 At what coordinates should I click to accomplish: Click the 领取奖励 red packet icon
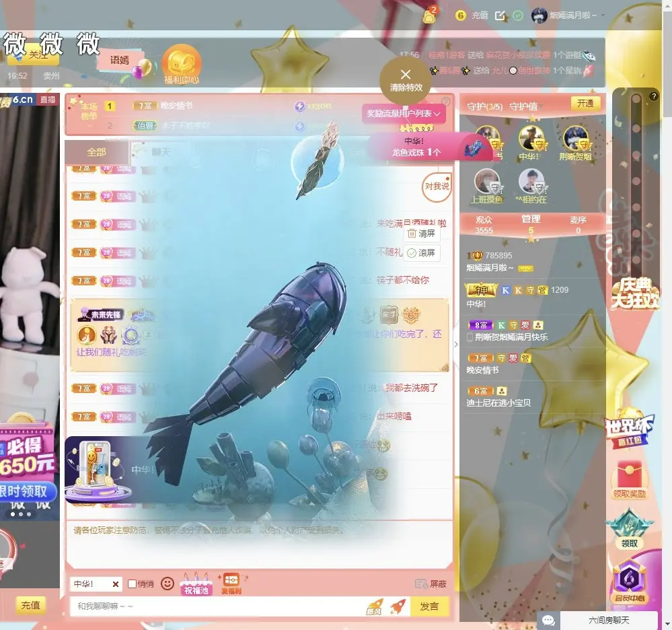(x=629, y=479)
